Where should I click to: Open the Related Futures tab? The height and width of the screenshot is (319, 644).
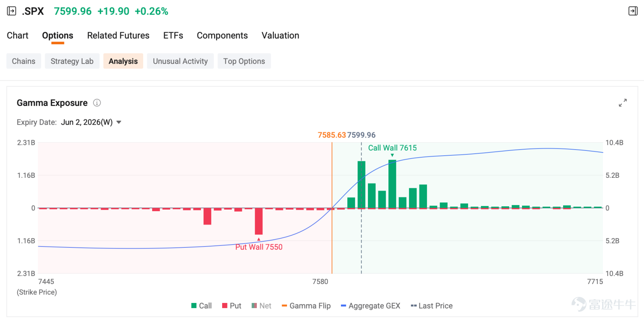pyautogui.click(x=118, y=35)
